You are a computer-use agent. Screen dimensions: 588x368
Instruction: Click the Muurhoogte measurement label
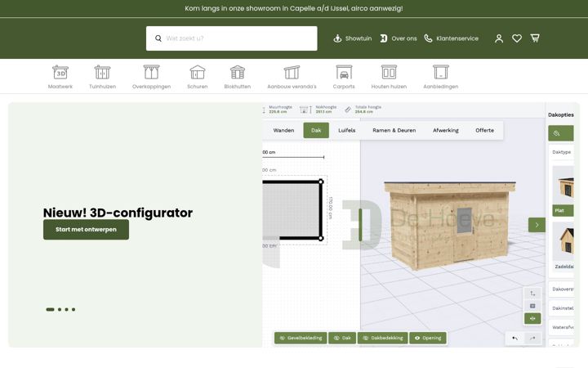[x=280, y=110]
